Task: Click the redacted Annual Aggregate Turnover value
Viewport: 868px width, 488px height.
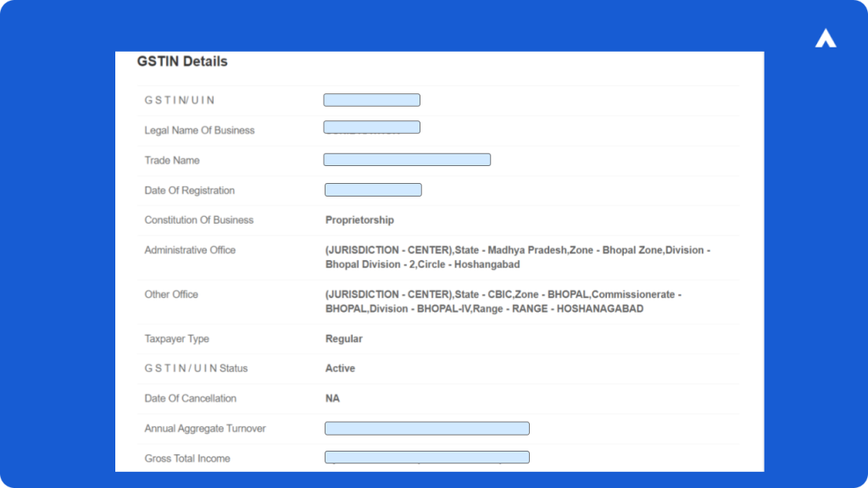Action: [427, 428]
